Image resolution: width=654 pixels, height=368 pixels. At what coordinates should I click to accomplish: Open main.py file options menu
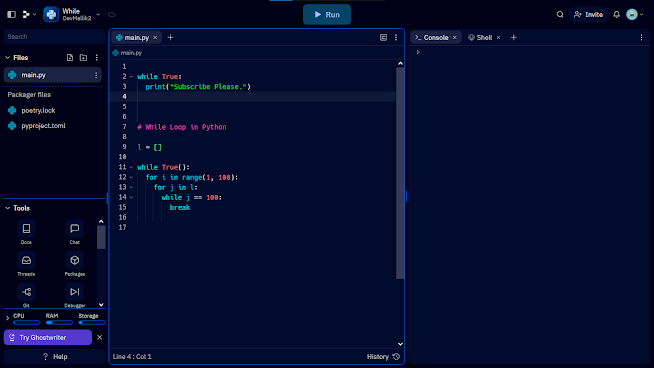[96, 75]
